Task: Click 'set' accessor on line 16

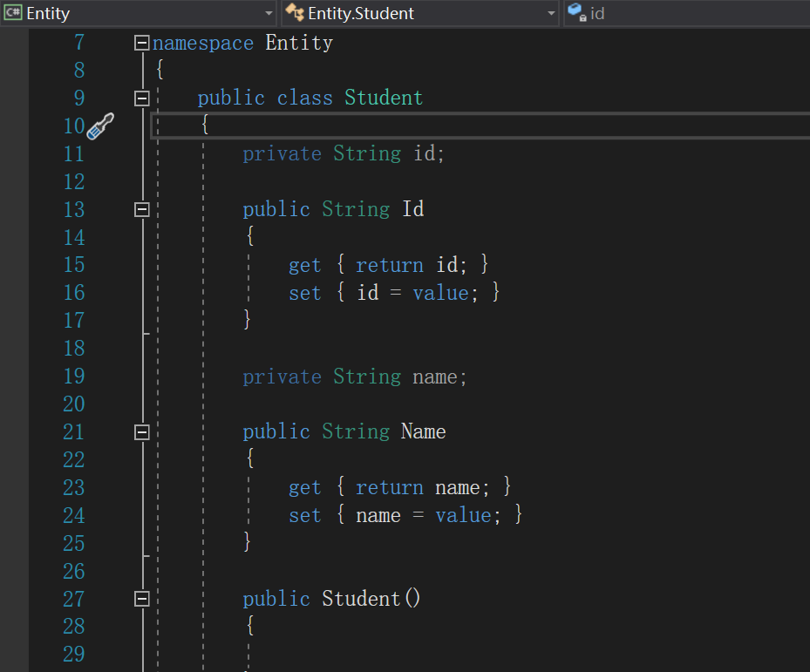Action: tap(305, 293)
